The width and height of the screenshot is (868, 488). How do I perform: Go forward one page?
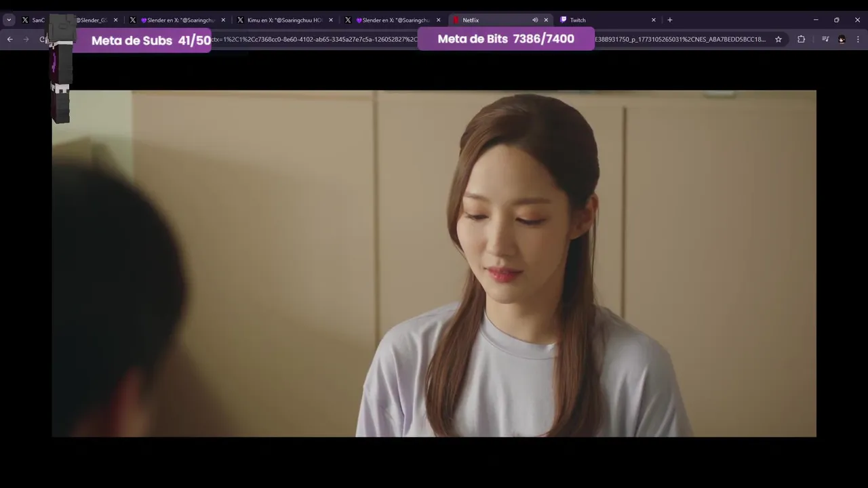(26, 39)
